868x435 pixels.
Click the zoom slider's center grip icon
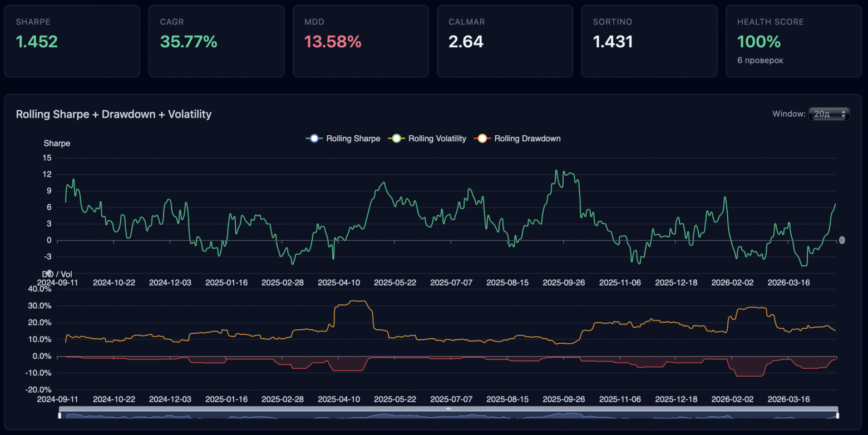pyautogui.click(x=448, y=408)
